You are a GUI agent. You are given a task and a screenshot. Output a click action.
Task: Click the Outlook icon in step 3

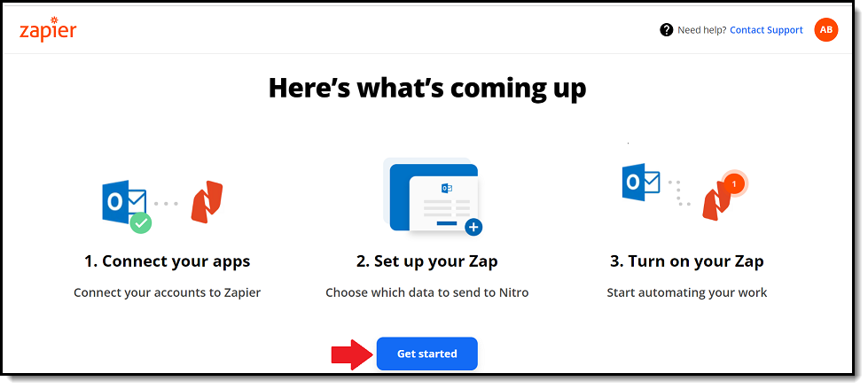click(x=641, y=182)
